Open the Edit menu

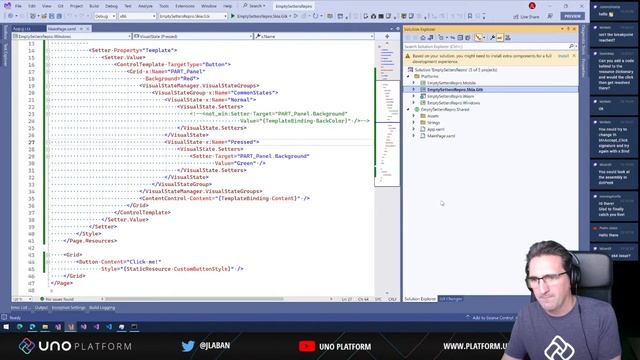32,6
